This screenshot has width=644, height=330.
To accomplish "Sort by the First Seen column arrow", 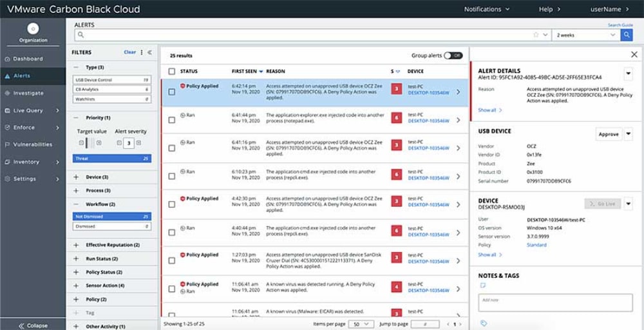I will pos(261,72).
